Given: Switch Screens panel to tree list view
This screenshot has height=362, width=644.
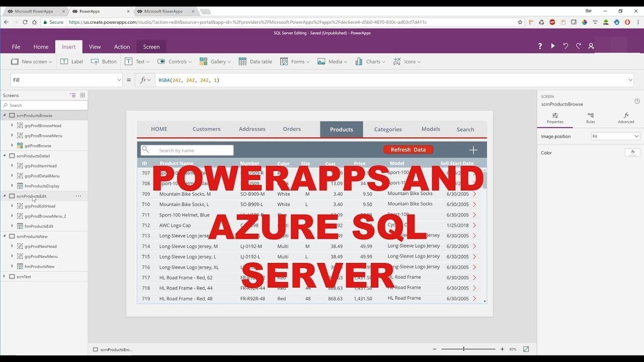Looking at the screenshot, I should pyautogui.click(x=73, y=95).
